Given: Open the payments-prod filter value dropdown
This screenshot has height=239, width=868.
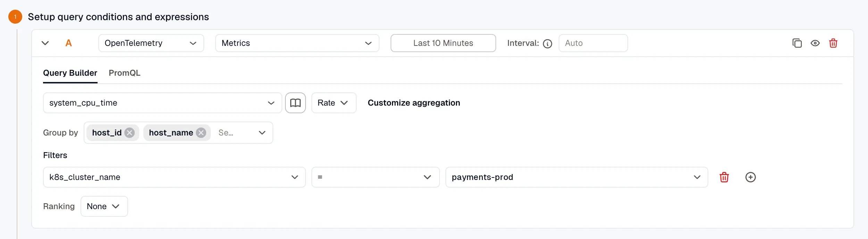Looking at the screenshot, I should 577,177.
